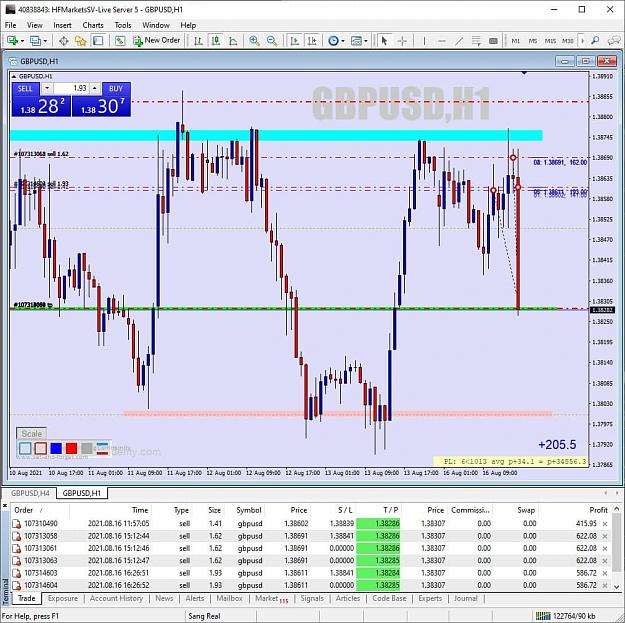Image resolution: width=625 pixels, height=623 pixels.
Task: Expand the Templates dropdown arrow
Action: click(x=366, y=41)
